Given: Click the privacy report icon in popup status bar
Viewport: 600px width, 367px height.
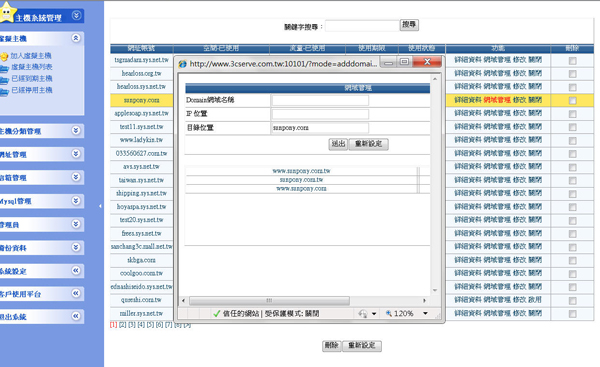Looking at the screenshot, I should click(363, 314).
